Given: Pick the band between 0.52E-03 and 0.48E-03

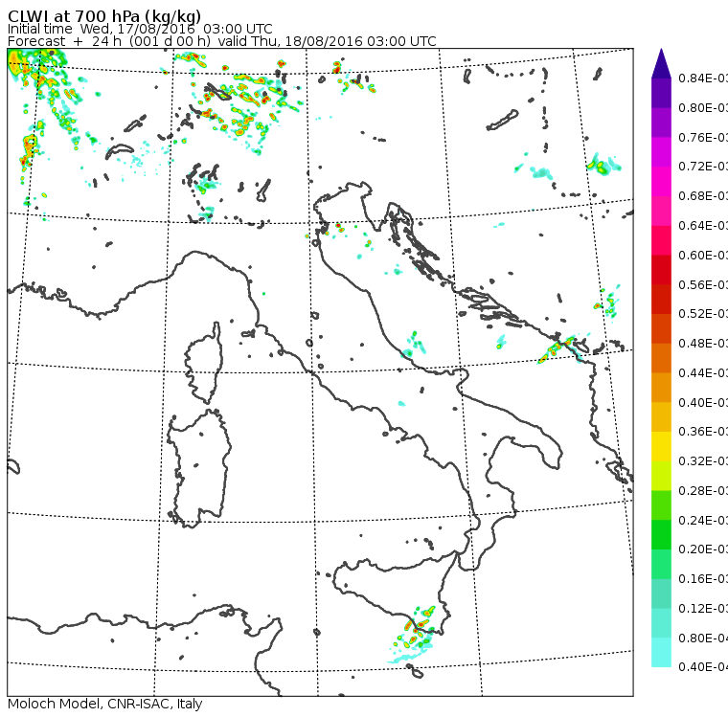Looking at the screenshot, I should coord(661,328).
